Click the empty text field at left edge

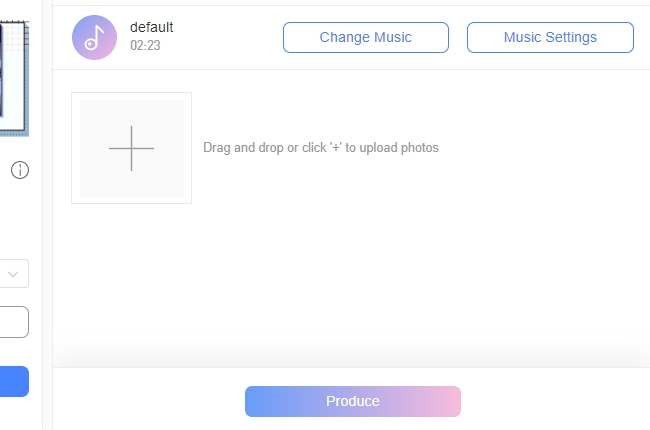(x=13, y=322)
